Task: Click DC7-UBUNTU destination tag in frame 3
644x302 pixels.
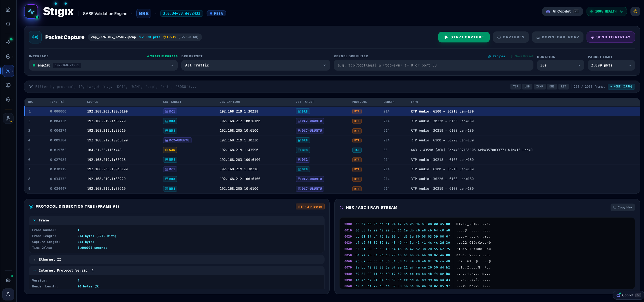Action: pyautogui.click(x=310, y=131)
